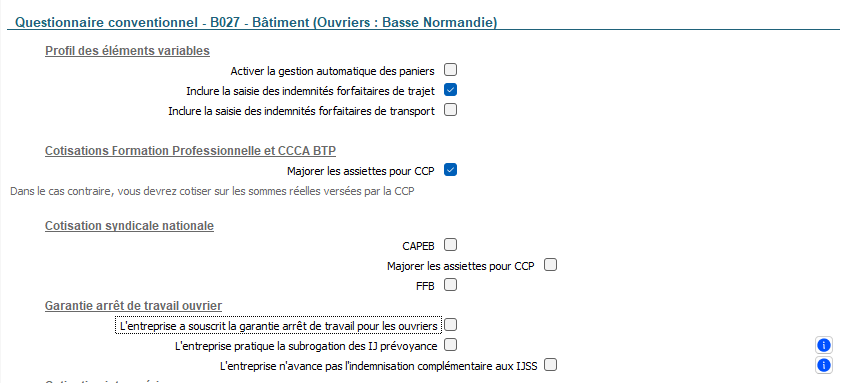
Task: Click the 'Dans le cas contraire' note text
Action: [212, 191]
